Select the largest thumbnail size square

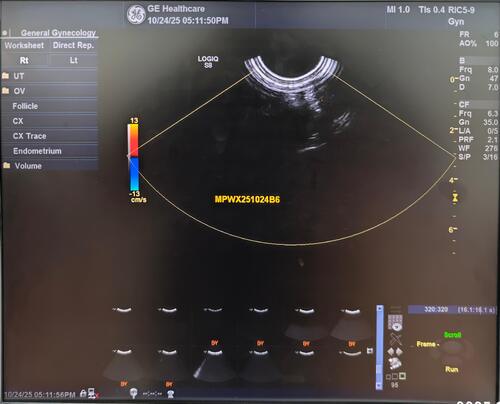pyautogui.click(x=403, y=376)
